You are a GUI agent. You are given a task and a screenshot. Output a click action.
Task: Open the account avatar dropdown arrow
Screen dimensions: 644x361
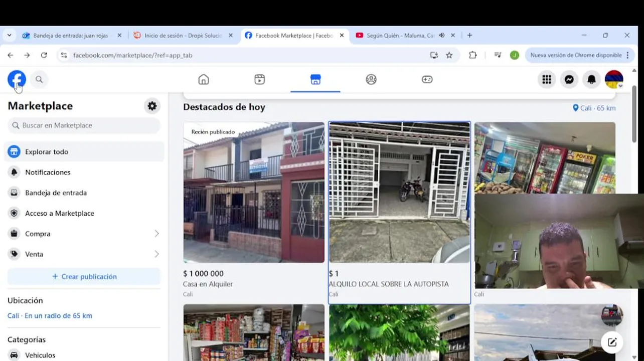[620, 86]
